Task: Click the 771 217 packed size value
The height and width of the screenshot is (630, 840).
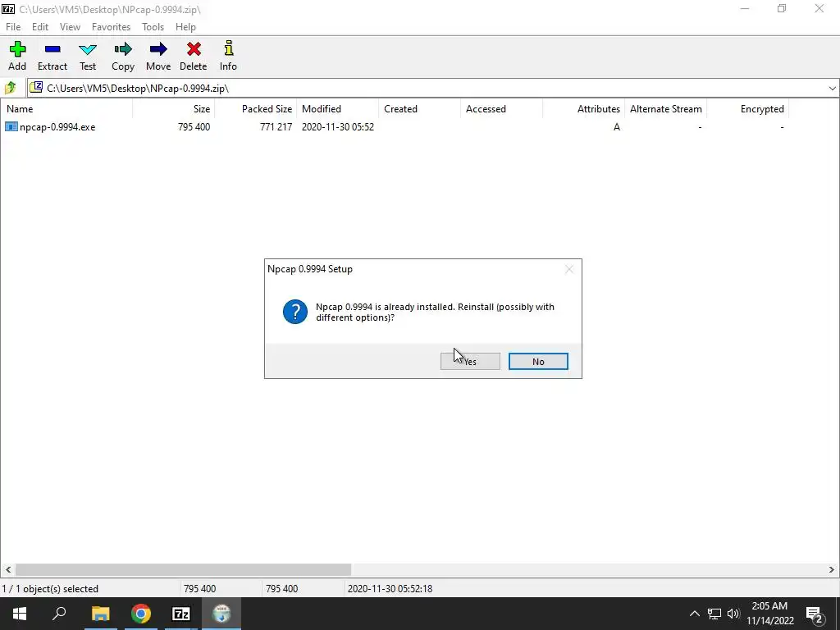Action: (276, 127)
